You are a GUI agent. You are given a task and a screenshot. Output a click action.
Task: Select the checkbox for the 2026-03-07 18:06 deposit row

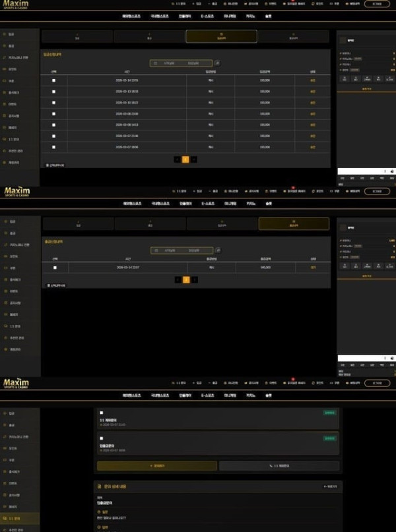pos(53,147)
